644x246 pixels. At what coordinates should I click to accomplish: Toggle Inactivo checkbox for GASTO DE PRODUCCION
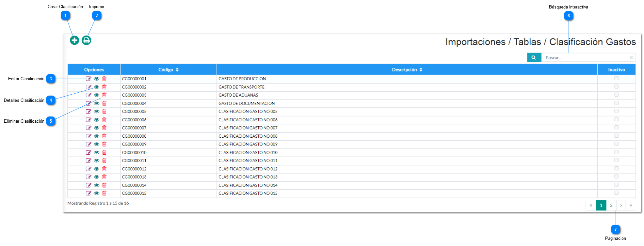pos(617,78)
